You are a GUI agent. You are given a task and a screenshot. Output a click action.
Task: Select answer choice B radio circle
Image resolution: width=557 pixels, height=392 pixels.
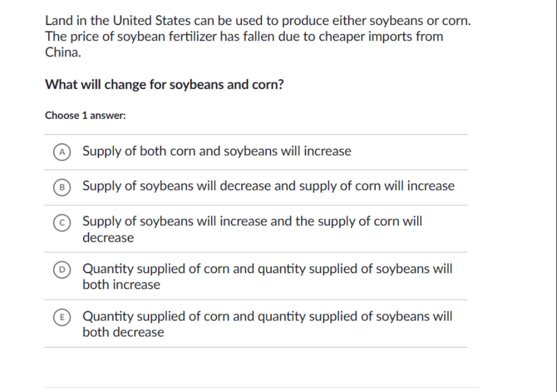pos(62,187)
